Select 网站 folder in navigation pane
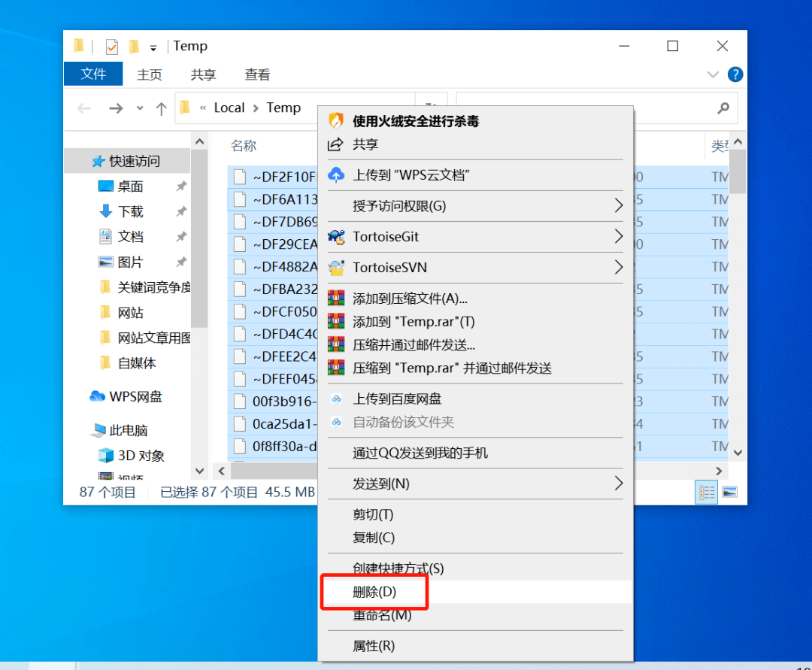The width and height of the screenshot is (812, 670). point(129,313)
